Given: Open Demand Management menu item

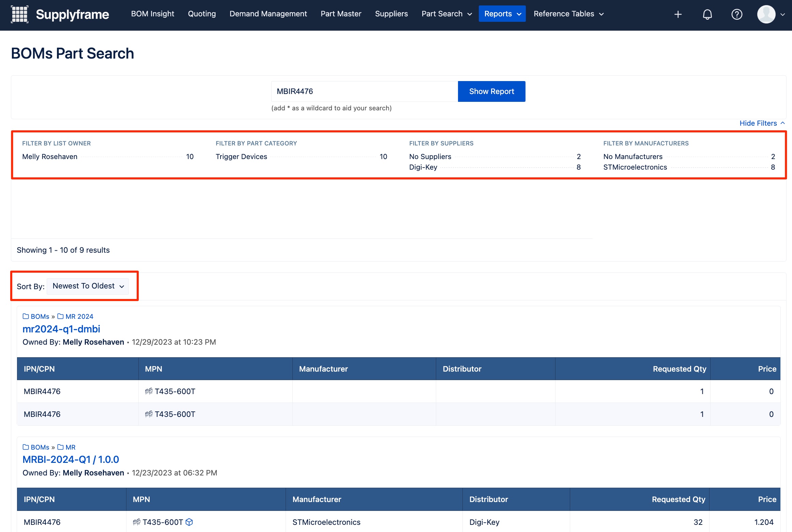Looking at the screenshot, I should 268,14.
